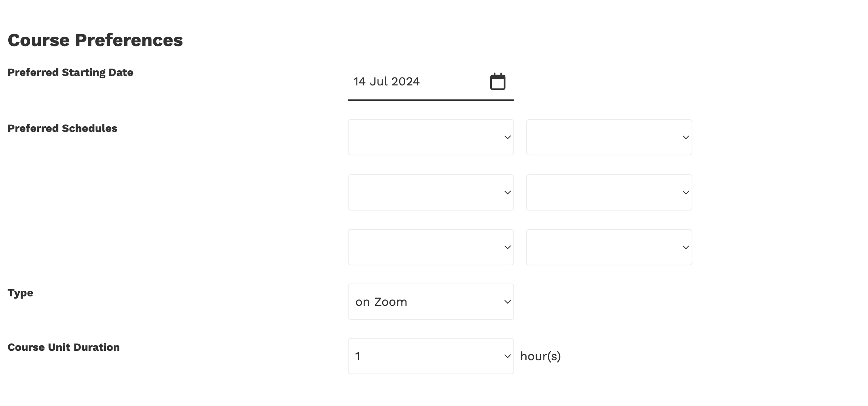The height and width of the screenshot is (406, 868).
Task: Click the Course Unit Duration label
Action: 63,347
